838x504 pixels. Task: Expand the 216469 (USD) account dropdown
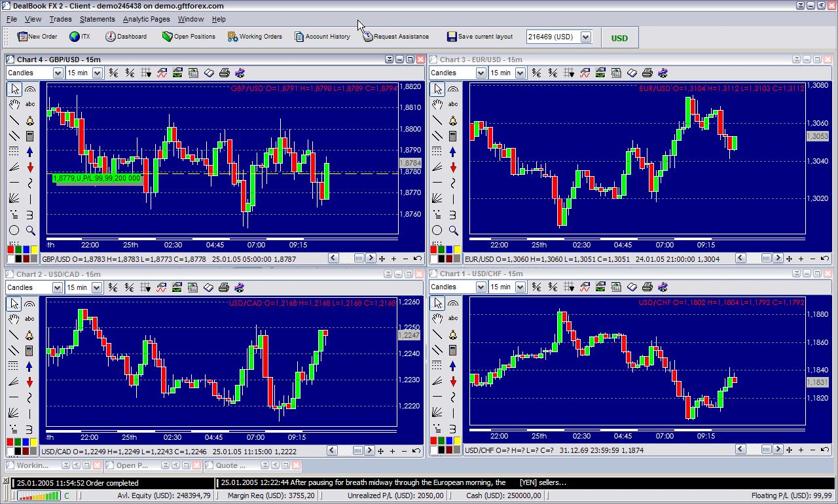point(586,37)
